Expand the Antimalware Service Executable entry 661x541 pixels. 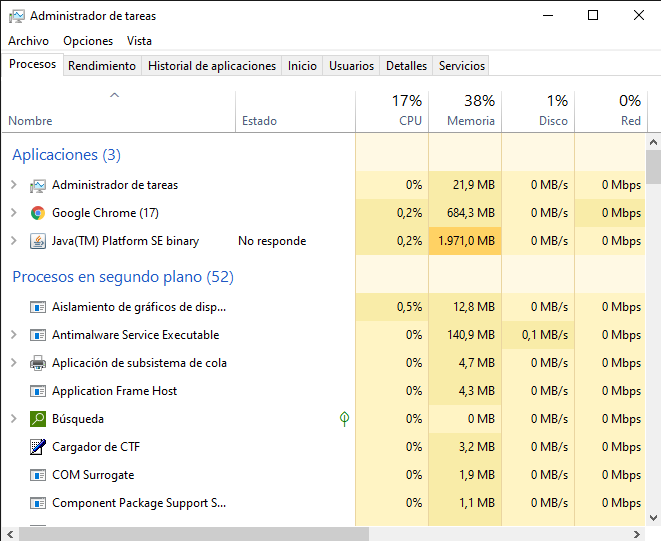point(13,335)
